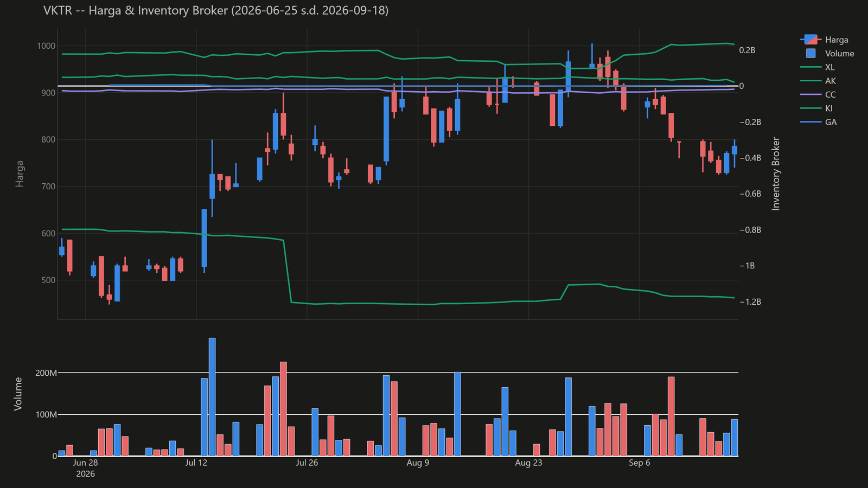The height and width of the screenshot is (488, 868).
Task: Toggle the GA broker legend entry
Action: point(819,122)
